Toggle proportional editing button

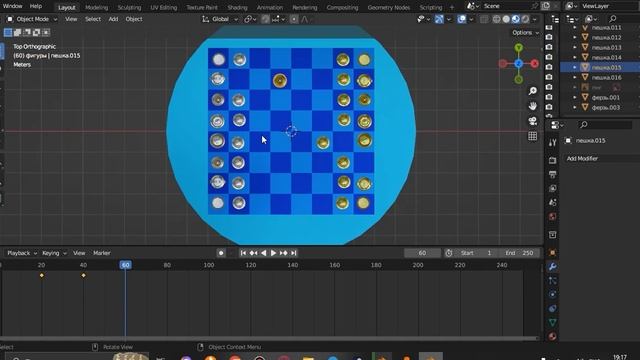[x=294, y=19]
